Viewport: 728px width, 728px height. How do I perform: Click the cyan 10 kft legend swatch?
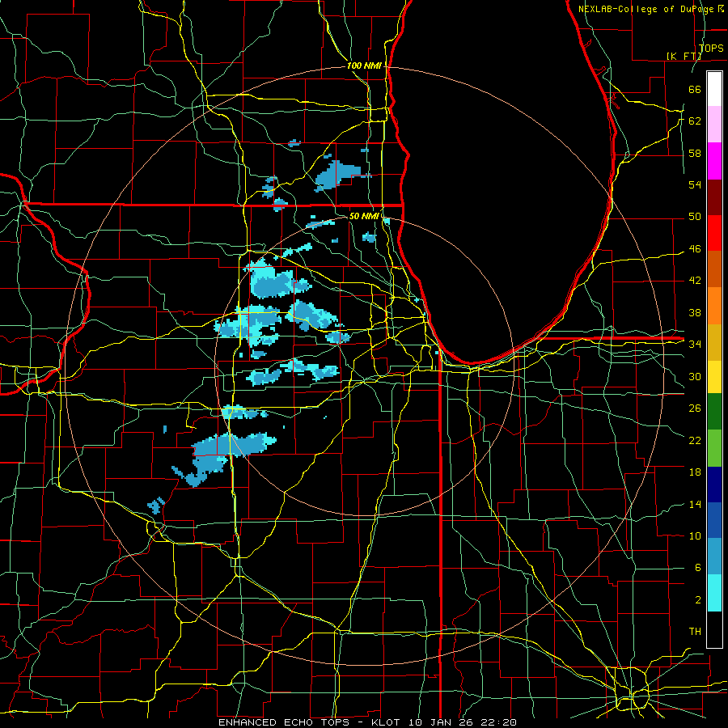[x=714, y=593]
